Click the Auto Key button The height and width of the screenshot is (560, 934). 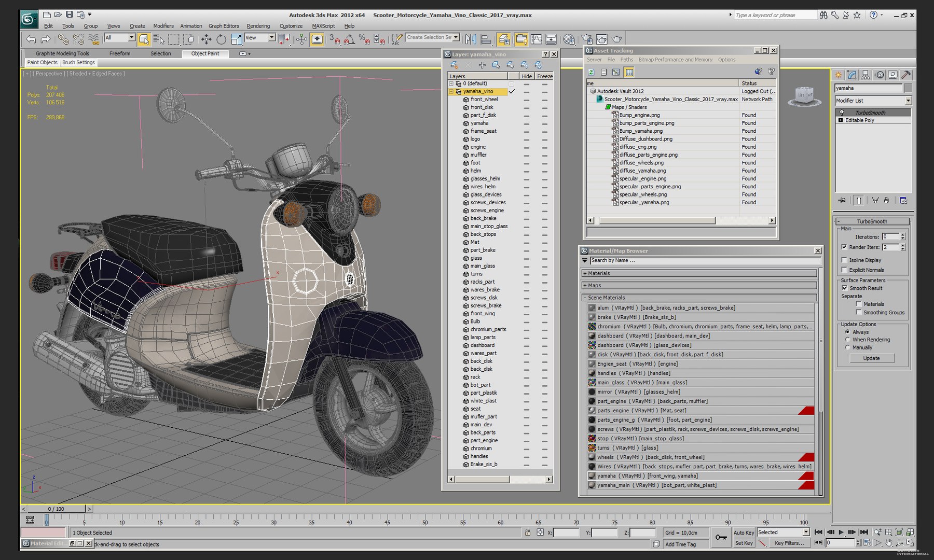(744, 533)
